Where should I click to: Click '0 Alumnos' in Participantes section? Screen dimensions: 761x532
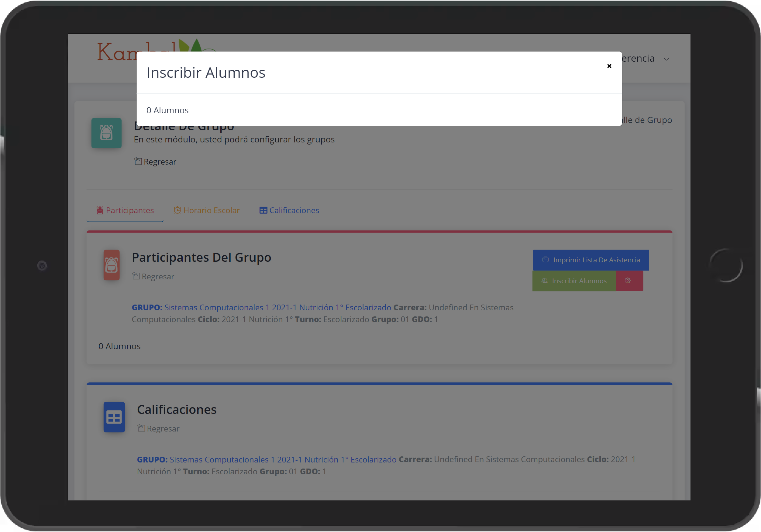[119, 346]
